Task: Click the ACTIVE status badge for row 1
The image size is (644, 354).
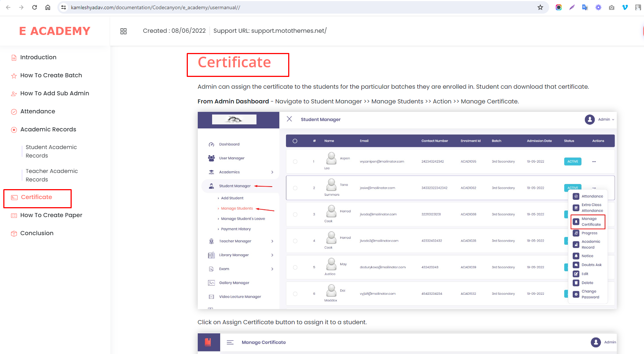Action: [x=572, y=162]
